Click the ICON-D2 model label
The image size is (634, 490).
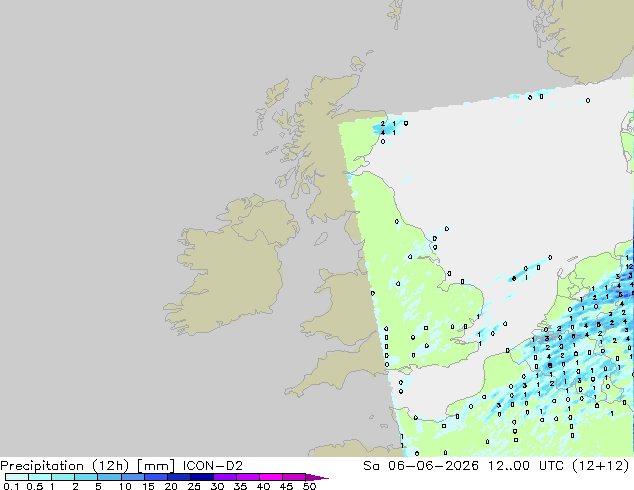[x=213, y=466]
